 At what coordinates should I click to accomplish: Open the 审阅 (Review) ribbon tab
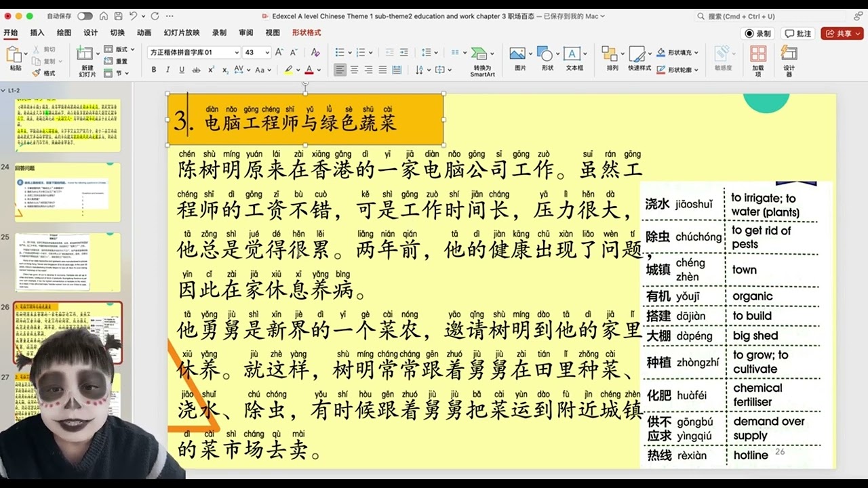click(x=246, y=33)
